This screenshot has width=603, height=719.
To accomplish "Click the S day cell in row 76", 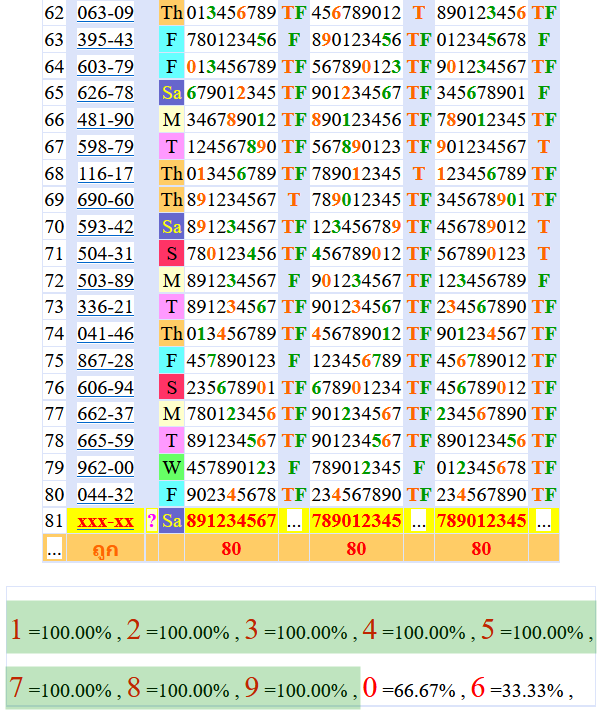I will coord(171,388).
